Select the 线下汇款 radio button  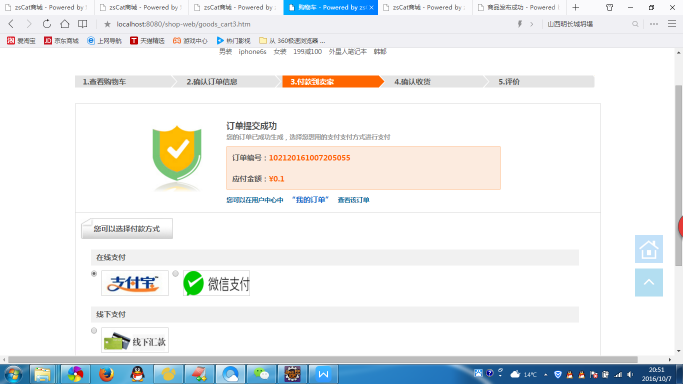pyautogui.click(x=94, y=330)
